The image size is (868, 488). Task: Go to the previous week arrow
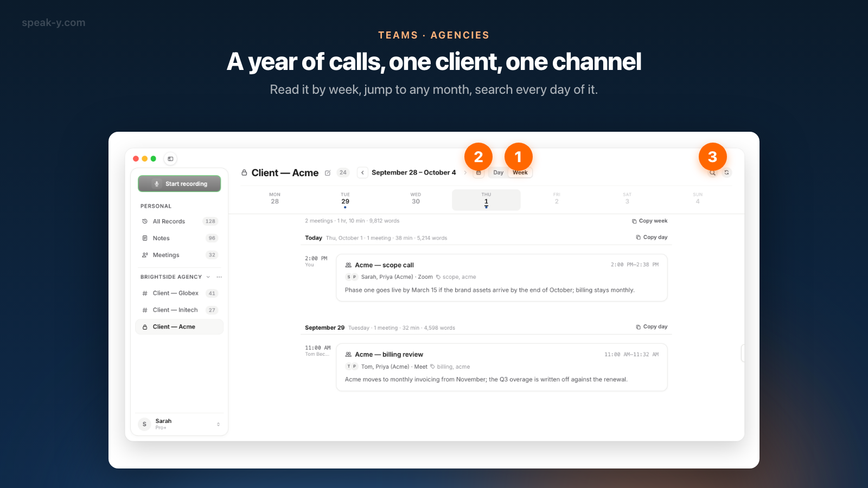(362, 172)
